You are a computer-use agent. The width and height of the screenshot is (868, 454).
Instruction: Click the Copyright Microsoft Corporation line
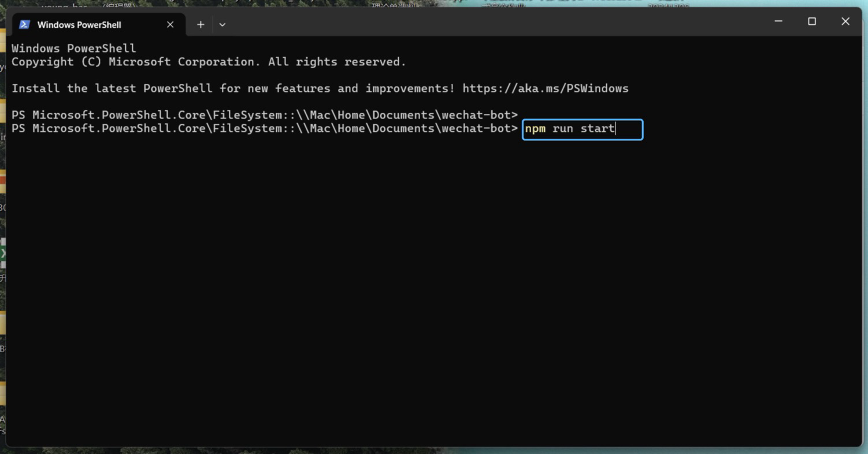[209, 62]
